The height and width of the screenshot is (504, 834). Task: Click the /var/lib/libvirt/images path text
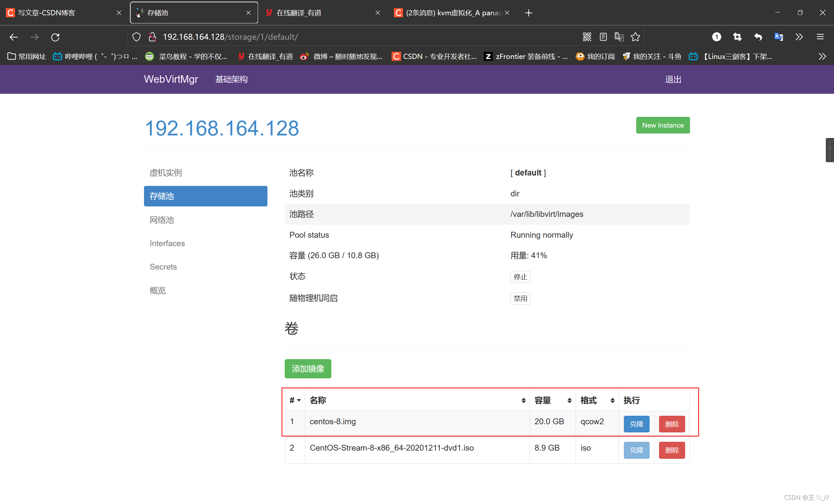547,214
